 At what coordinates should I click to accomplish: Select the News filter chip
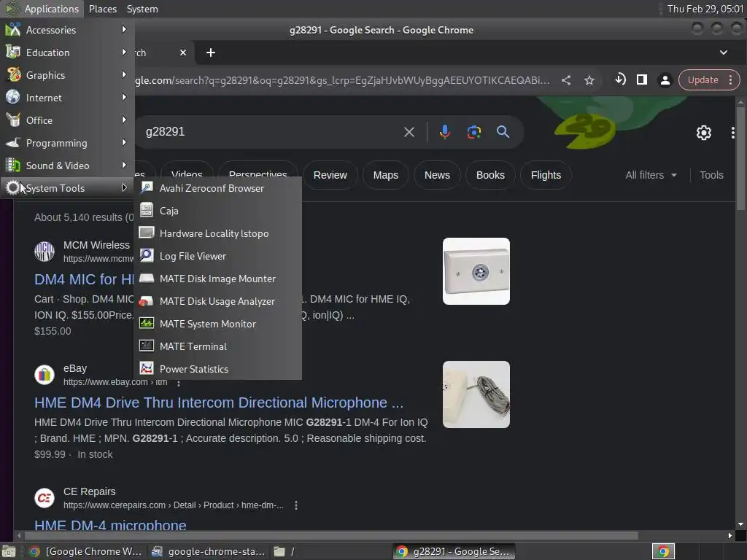pos(437,175)
